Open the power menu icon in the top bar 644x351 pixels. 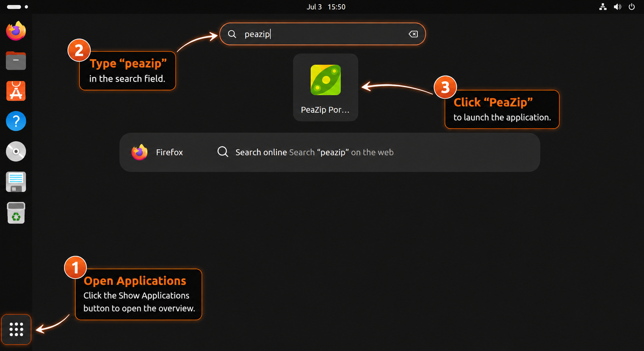click(631, 7)
